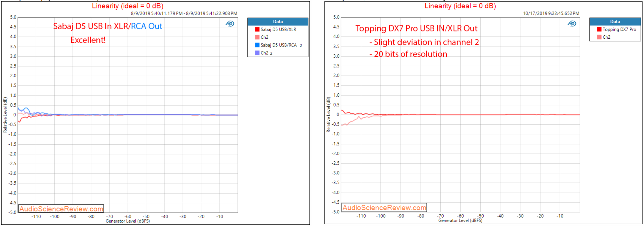This screenshot has width=644, height=226.
Task: Click AudioScienceReview.com watermark link in left graph
Action: [x=61, y=209]
